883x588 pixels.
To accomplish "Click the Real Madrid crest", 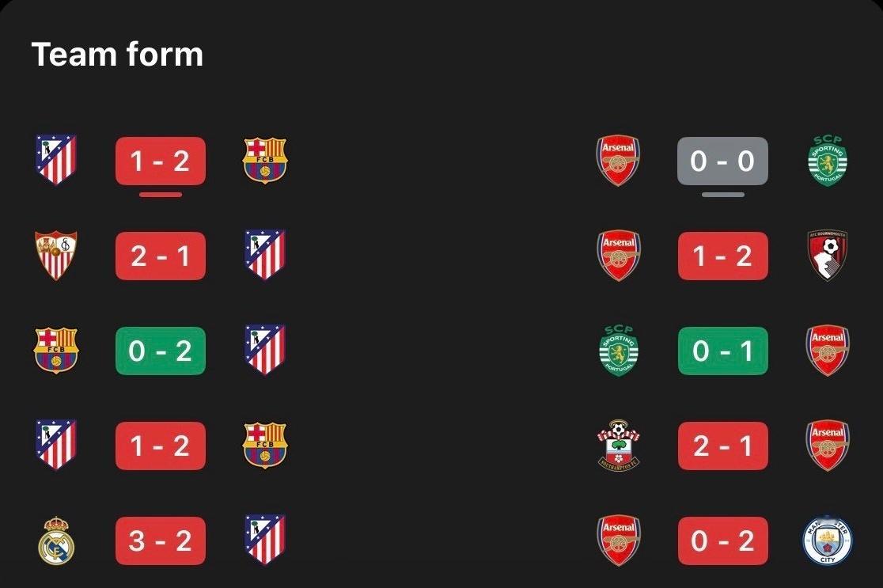I will coord(55,541).
